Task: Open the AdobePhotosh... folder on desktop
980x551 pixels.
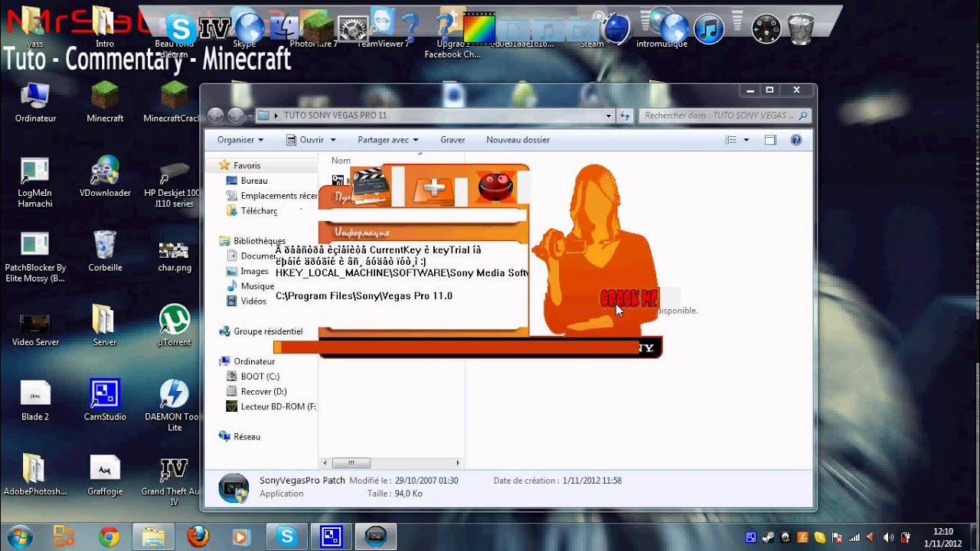Action: [x=35, y=474]
